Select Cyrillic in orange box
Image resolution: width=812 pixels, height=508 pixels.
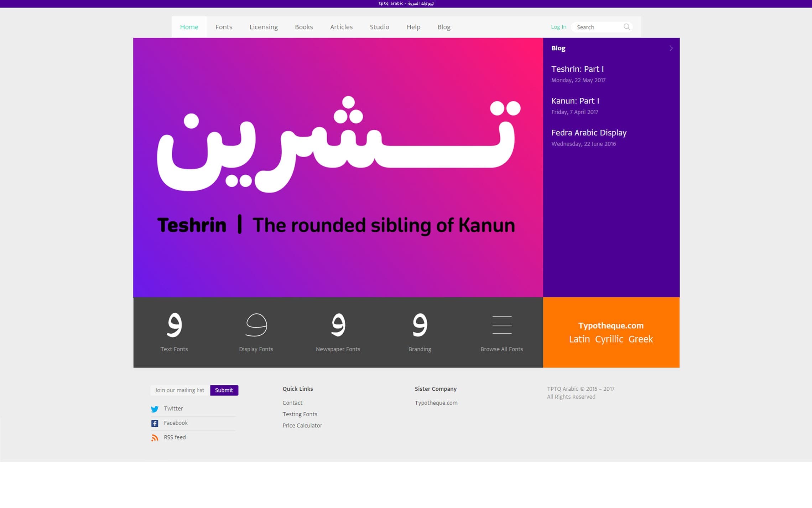pyautogui.click(x=609, y=339)
